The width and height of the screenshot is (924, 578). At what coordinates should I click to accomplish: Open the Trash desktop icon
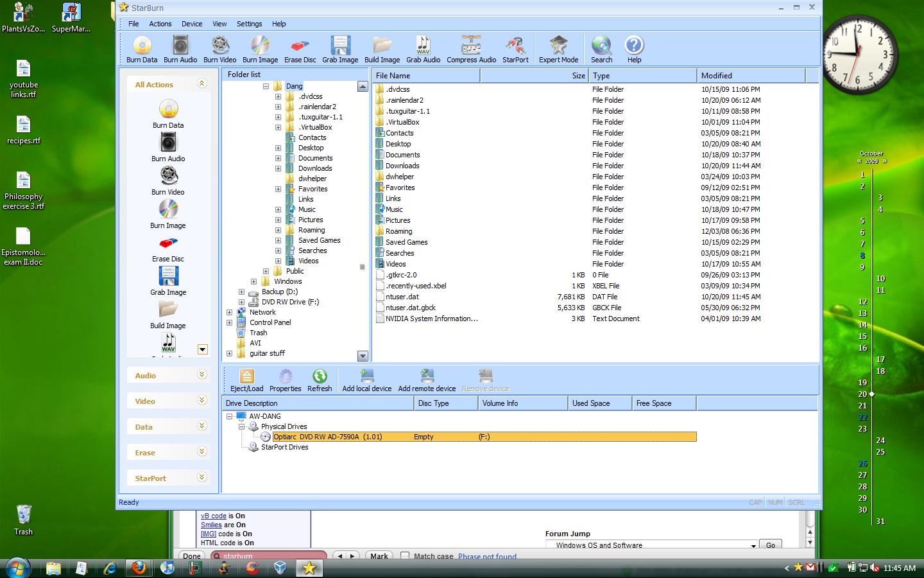(x=23, y=520)
